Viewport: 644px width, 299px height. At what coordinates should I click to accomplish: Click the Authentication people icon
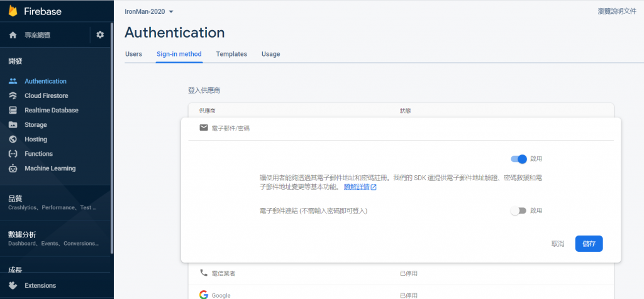point(13,81)
